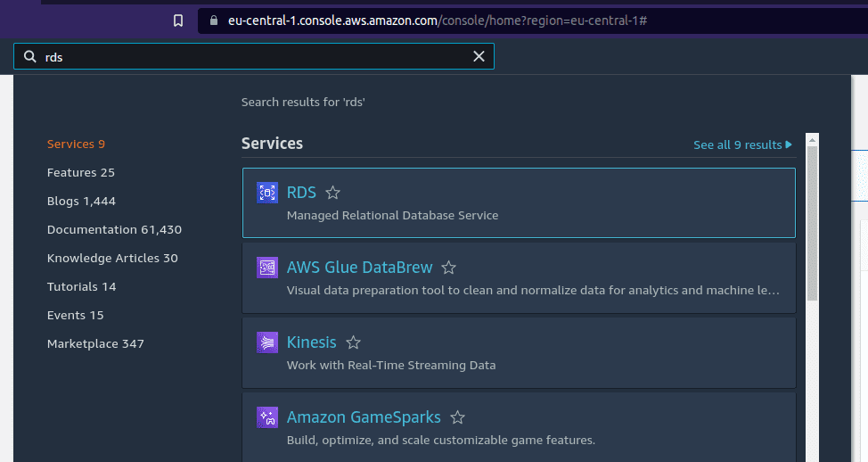Click the RDS service icon

coord(267,193)
